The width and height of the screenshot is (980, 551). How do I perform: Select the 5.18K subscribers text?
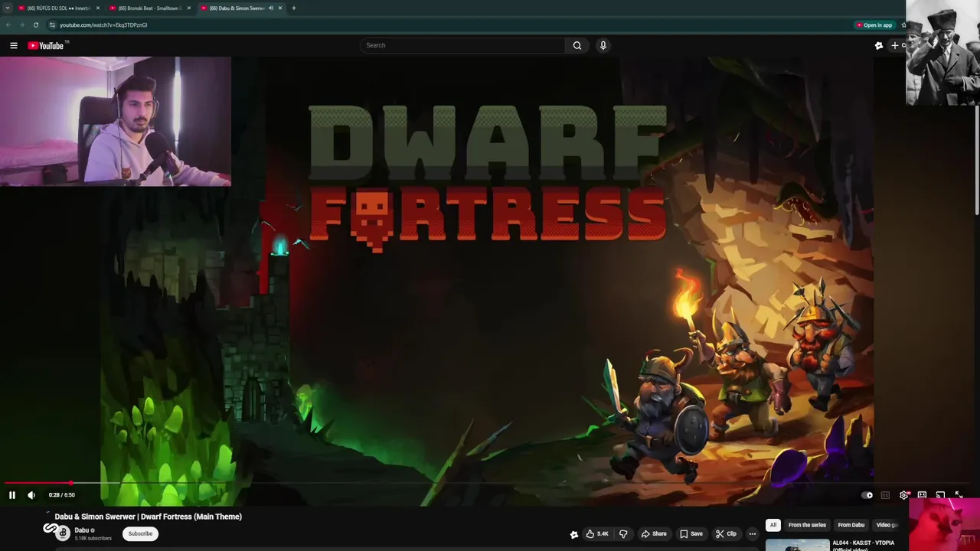point(93,538)
